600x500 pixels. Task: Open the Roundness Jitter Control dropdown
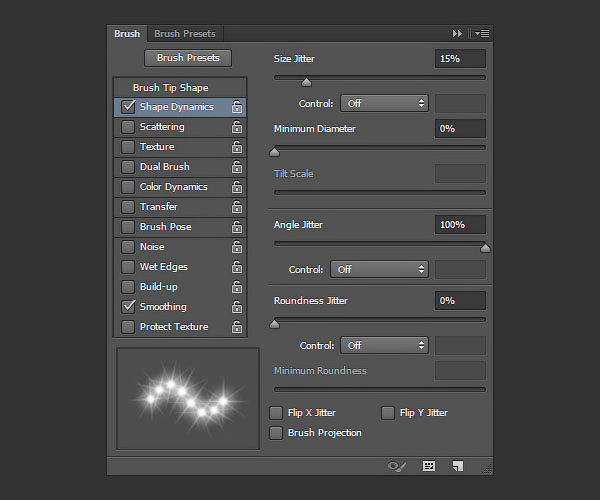coord(384,345)
